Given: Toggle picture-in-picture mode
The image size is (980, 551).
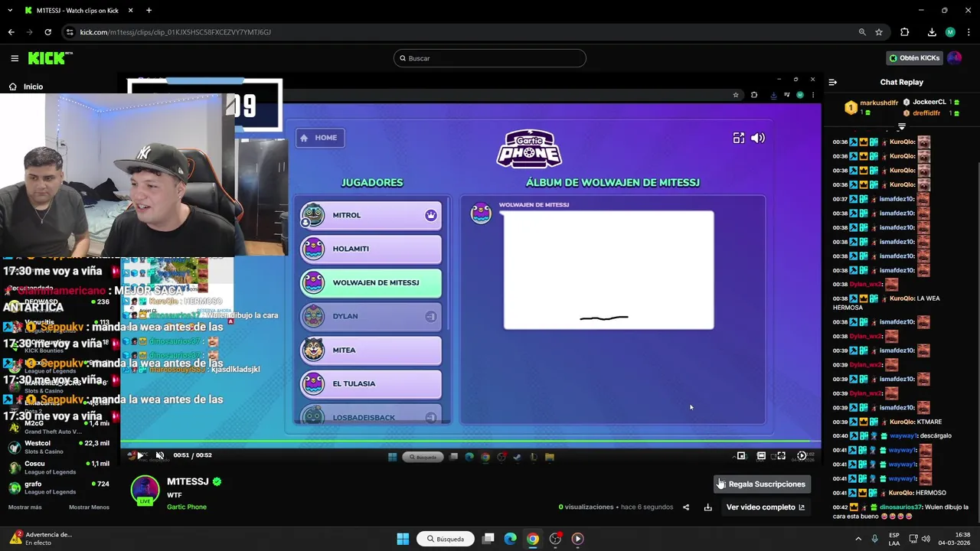Looking at the screenshot, I should [741, 455].
